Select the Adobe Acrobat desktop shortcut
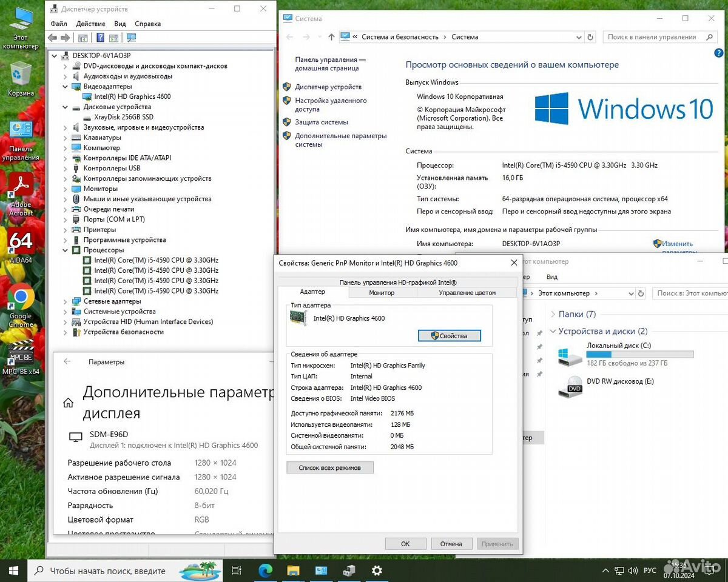 (21, 194)
